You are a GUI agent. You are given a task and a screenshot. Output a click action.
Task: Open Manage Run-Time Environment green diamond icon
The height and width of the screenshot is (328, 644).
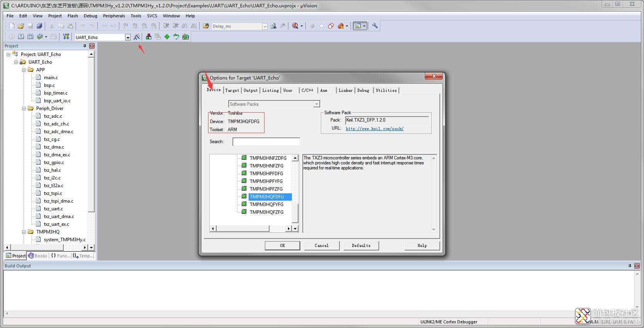pos(167,37)
